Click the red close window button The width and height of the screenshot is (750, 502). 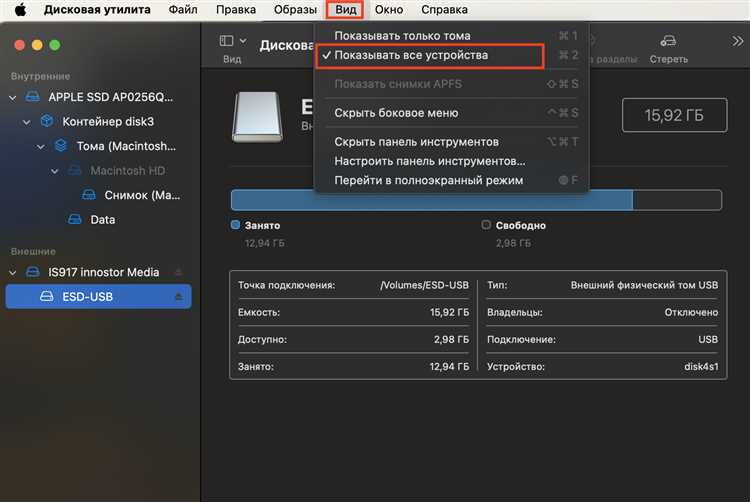tap(20, 45)
